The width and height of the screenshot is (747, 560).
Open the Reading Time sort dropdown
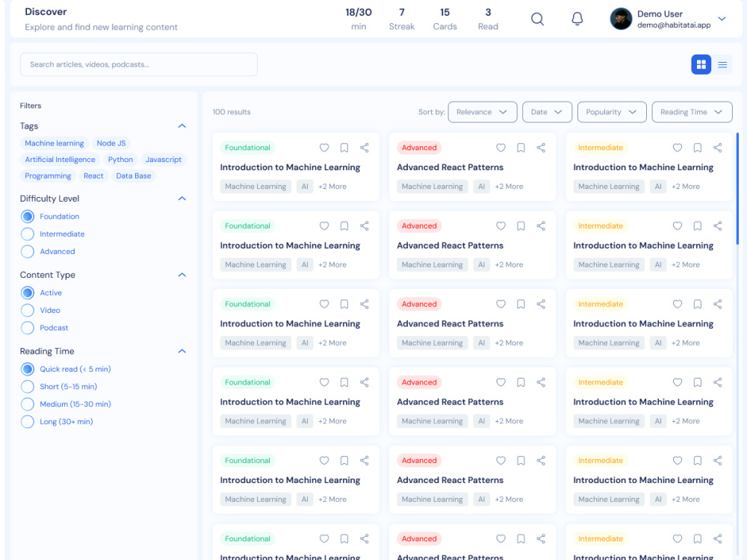click(x=692, y=112)
